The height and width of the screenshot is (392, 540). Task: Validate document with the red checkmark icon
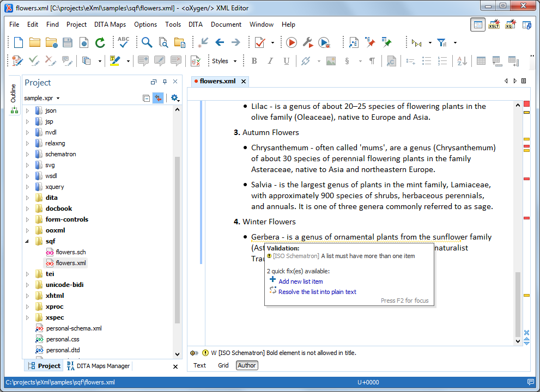tap(260, 42)
